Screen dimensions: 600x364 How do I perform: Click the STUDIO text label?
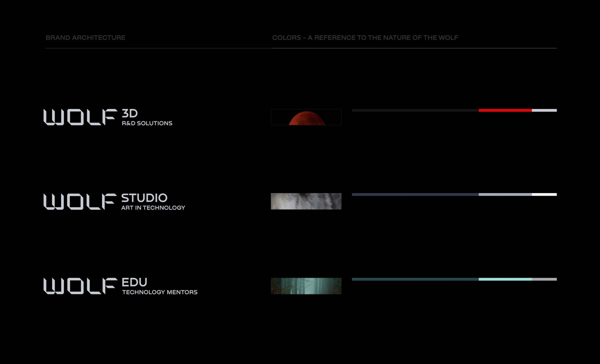144,198
